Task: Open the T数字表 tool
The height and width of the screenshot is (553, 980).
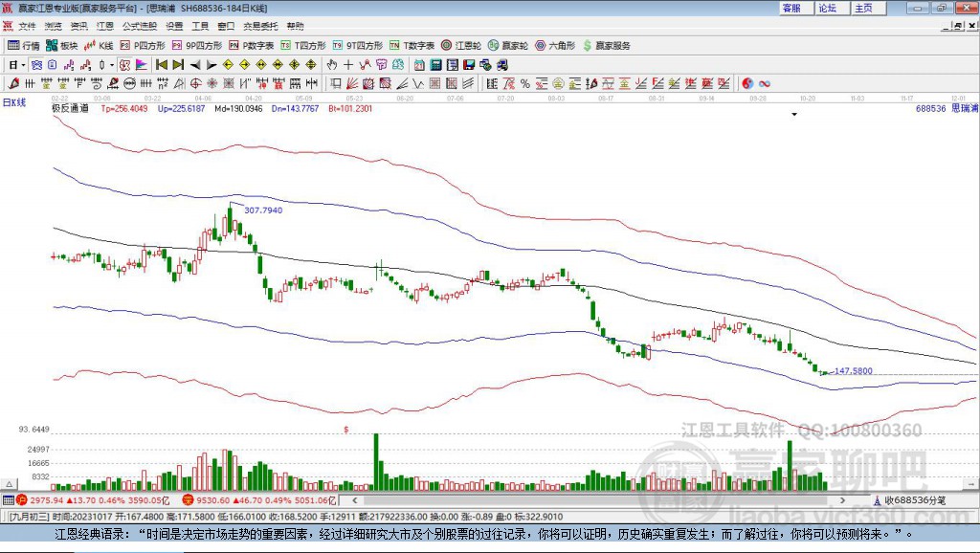Action: [x=412, y=45]
